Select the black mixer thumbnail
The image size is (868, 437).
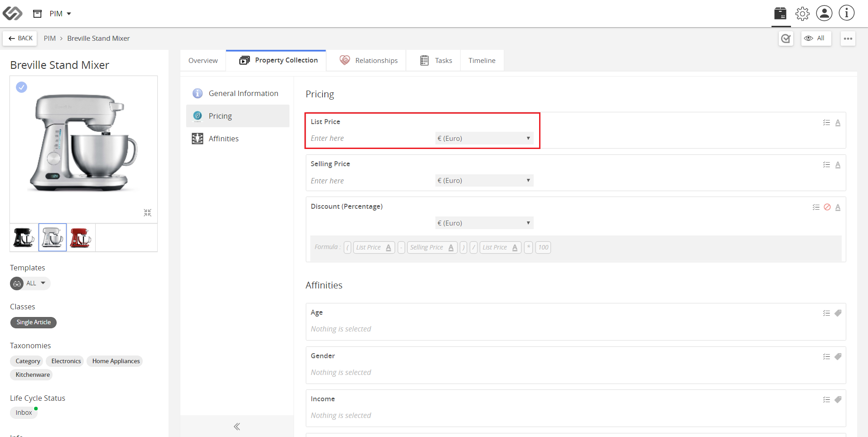point(24,237)
